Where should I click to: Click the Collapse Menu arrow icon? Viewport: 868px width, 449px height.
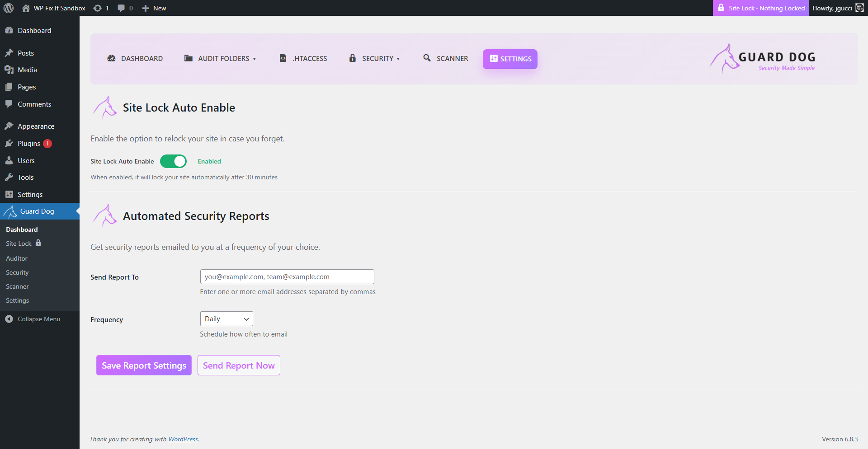[9, 319]
